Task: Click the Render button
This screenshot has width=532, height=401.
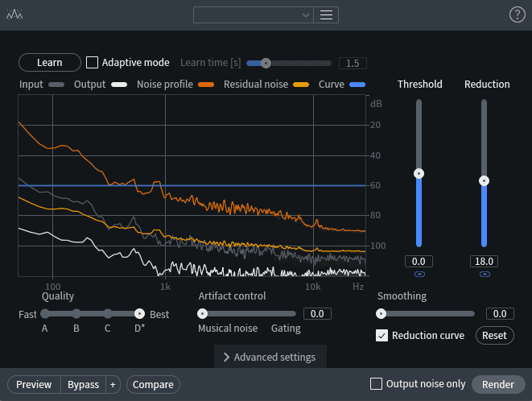Action: click(x=498, y=384)
